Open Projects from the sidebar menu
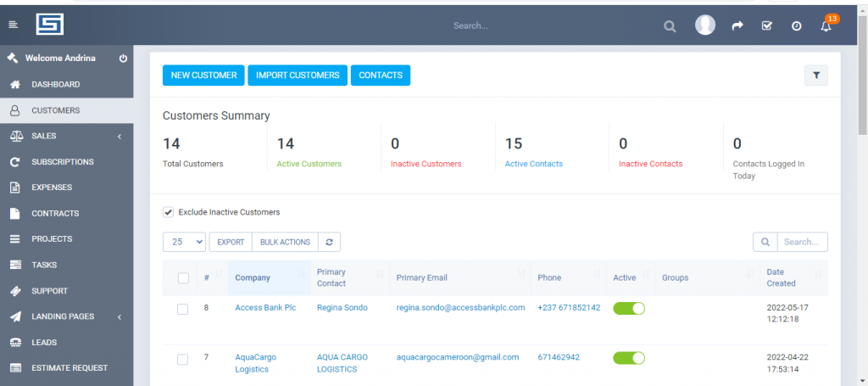 click(x=52, y=239)
